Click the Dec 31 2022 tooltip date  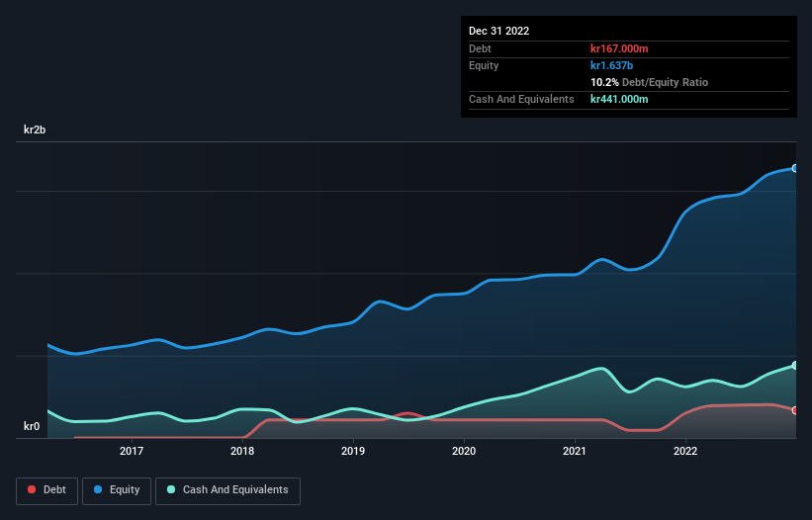498,31
